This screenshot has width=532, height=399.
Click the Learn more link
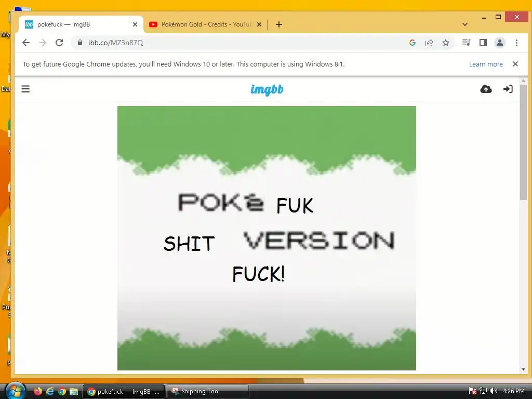point(486,64)
